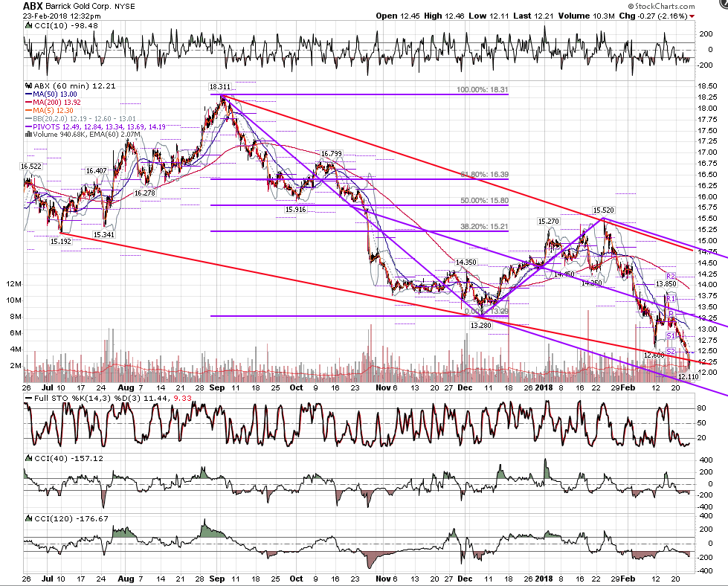The width and height of the screenshot is (728, 586).
Task: Click the 15.520 January high label
Action: (x=604, y=210)
